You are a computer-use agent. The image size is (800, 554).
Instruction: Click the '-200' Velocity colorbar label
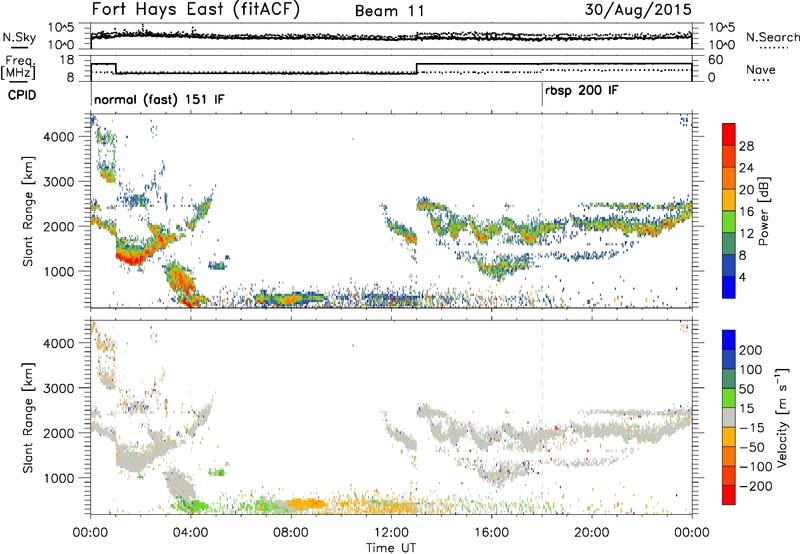tap(756, 486)
